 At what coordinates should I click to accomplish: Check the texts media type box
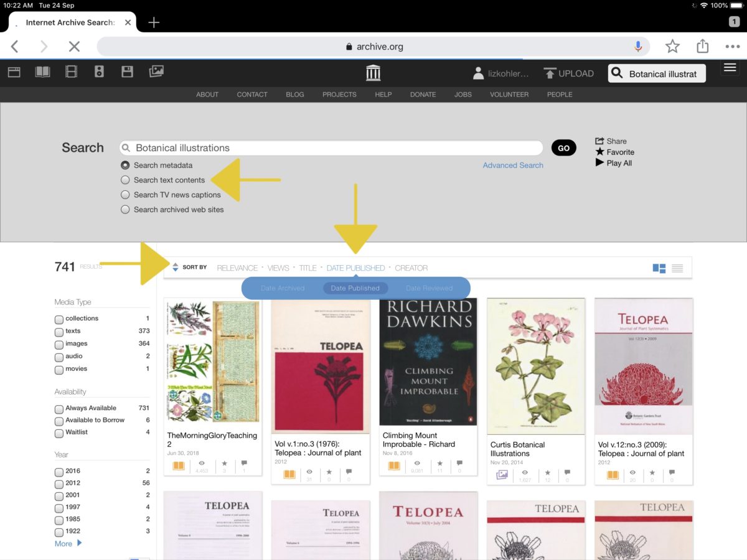tap(59, 332)
